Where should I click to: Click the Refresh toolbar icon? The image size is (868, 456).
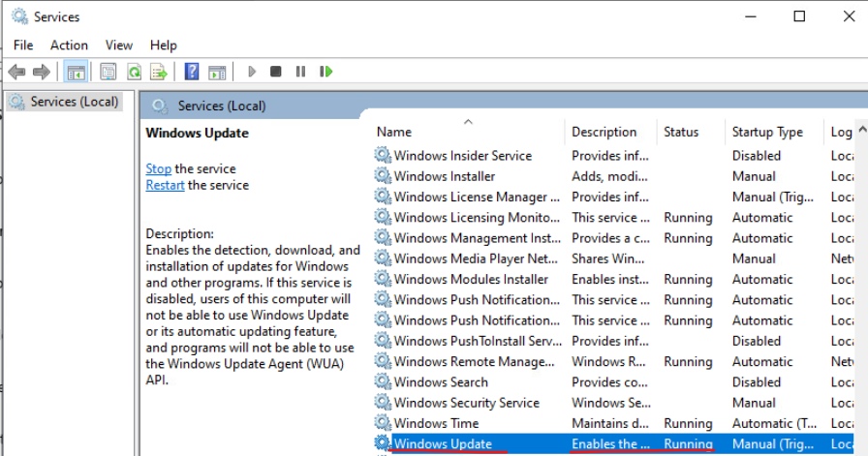[x=134, y=72]
